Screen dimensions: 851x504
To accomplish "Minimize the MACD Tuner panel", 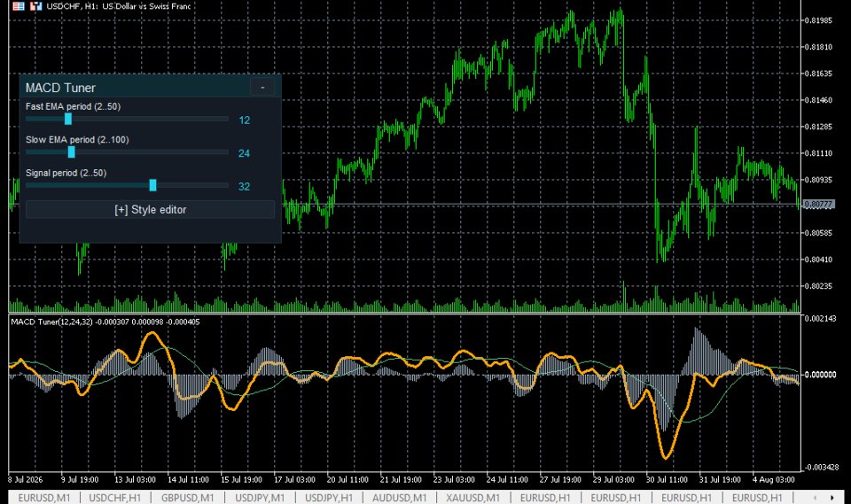I will tap(262, 88).
